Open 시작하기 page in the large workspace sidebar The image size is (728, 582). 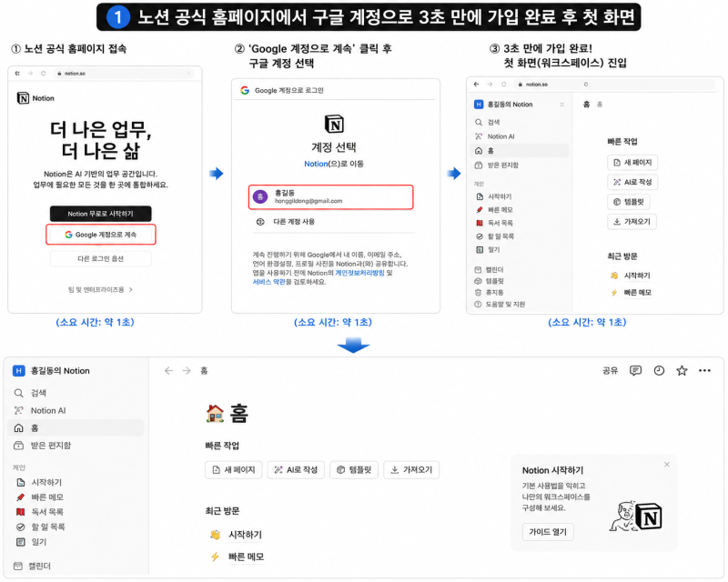tap(39, 483)
